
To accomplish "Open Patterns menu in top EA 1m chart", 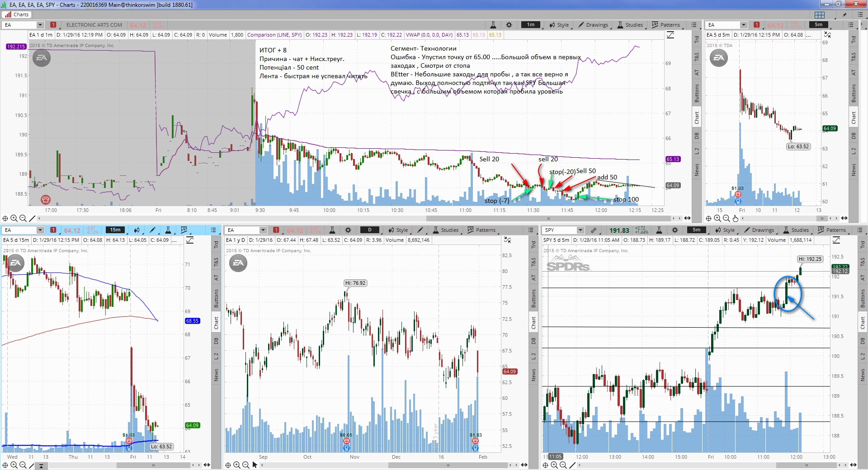I will (666, 25).
